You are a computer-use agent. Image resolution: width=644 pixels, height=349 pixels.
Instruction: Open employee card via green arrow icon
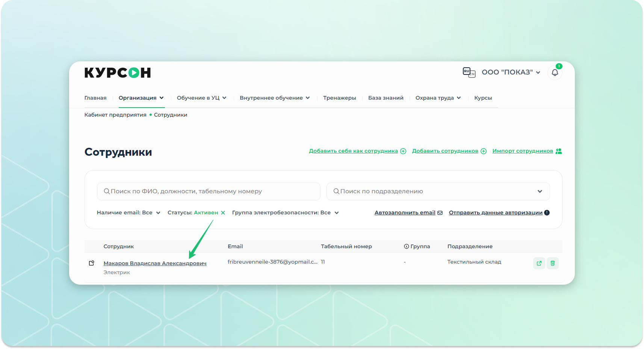539,263
